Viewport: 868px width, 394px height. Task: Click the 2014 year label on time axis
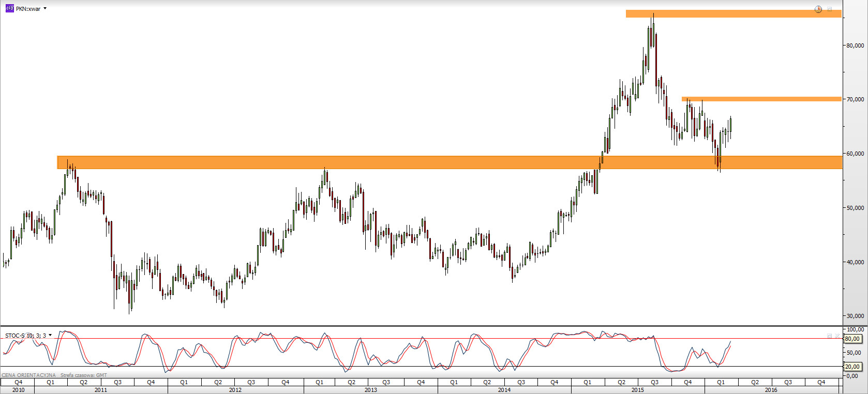click(x=504, y=390)
